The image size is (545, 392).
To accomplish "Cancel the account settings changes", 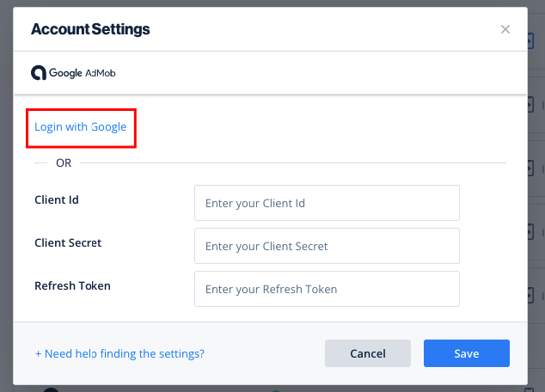I will tap(368, 353).
